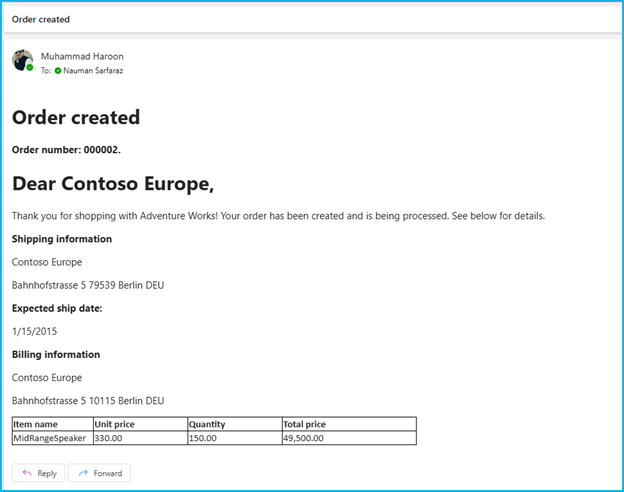Click the green presence badge on sender avatar
The image size is (624, 492).
(30, 68)
